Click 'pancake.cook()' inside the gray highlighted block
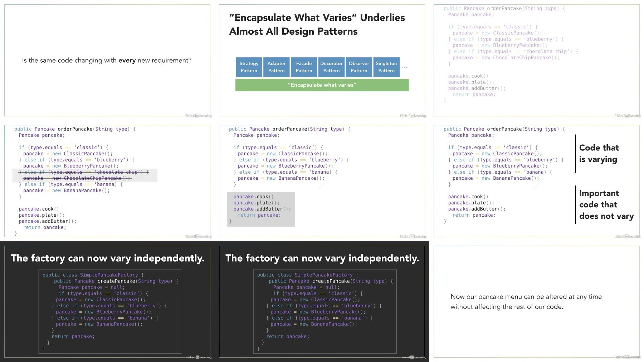Image resolution: width=644 pixels, height=362 pixels. tap(254, 197)
